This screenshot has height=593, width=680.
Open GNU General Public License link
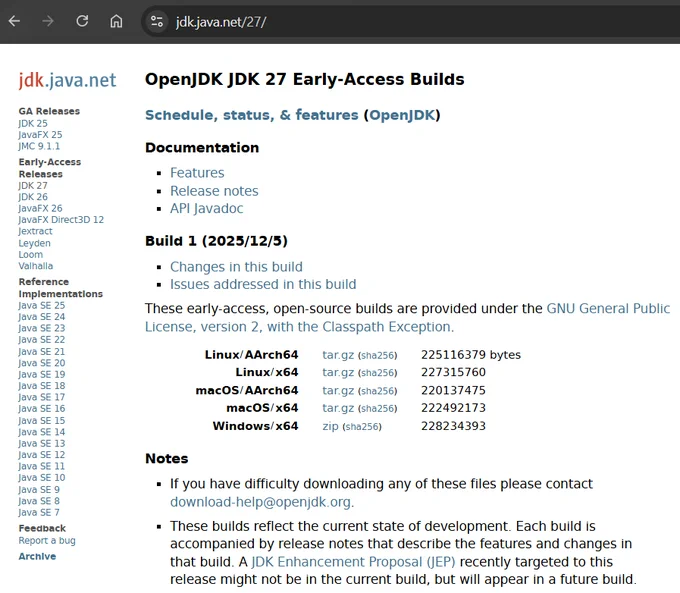tap(407, 318)
